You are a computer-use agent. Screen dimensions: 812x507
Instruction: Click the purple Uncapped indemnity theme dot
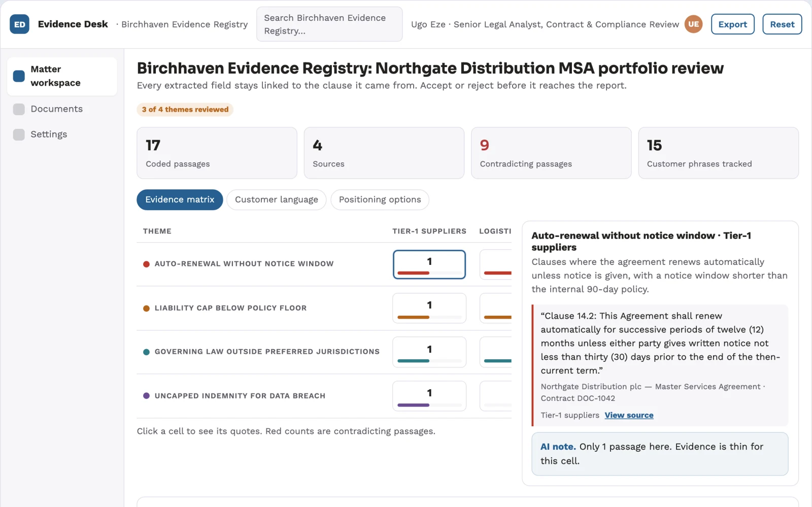(x=146, y=396)
